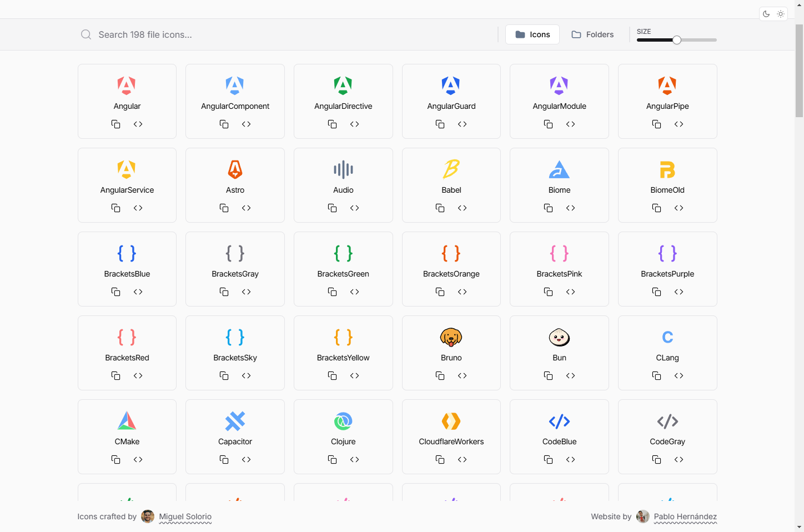
Task: Switch to the Folders tab
Action: point(592,34)
